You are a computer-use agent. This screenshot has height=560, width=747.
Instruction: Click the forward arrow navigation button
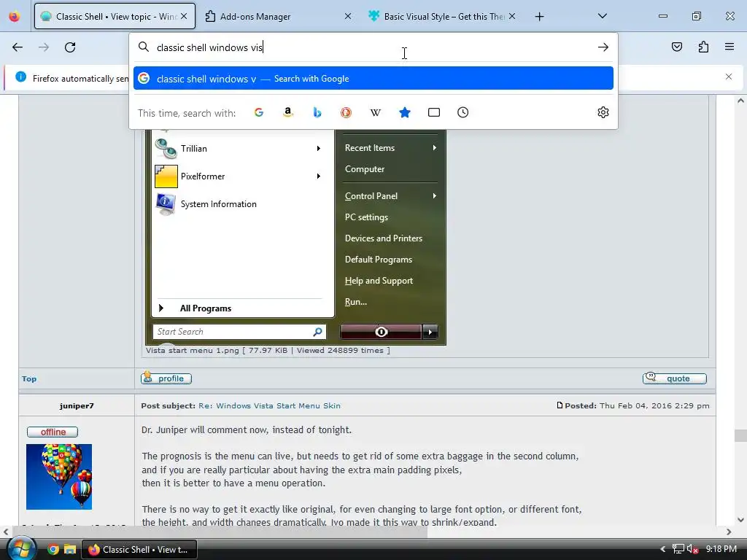pyautogui.click(x=44, y=47)
